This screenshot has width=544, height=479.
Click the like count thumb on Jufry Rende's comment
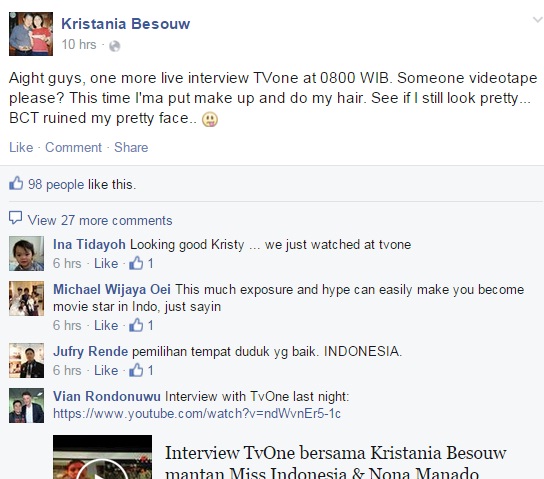(136, 370)
